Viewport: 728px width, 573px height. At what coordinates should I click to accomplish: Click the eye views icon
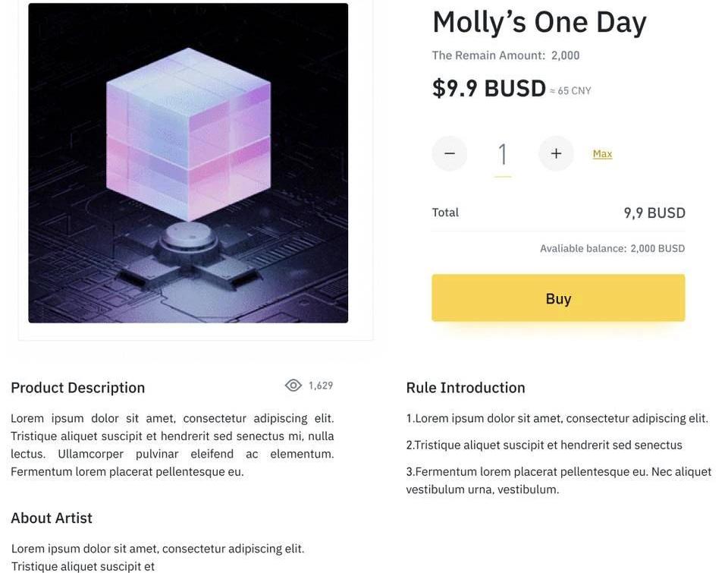coord(293,386)
